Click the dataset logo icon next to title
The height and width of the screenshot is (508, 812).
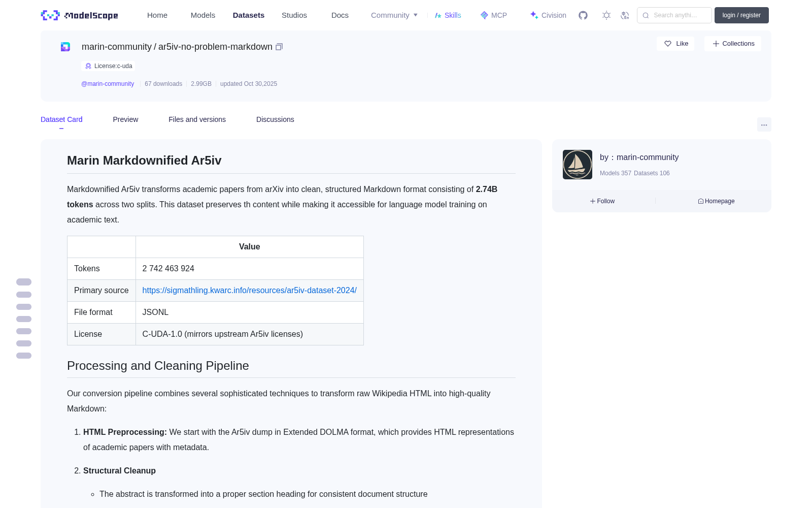click(x=65, y=47)
